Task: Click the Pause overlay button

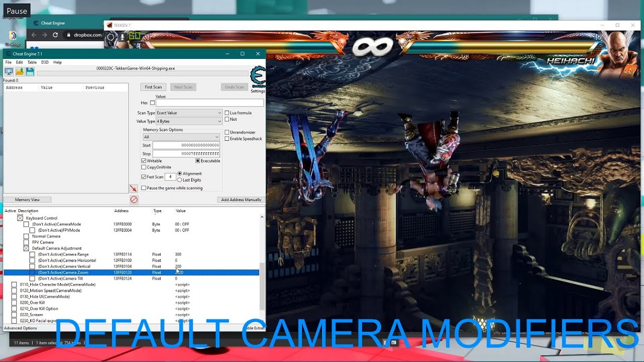Action: click(x=17, y=11)
